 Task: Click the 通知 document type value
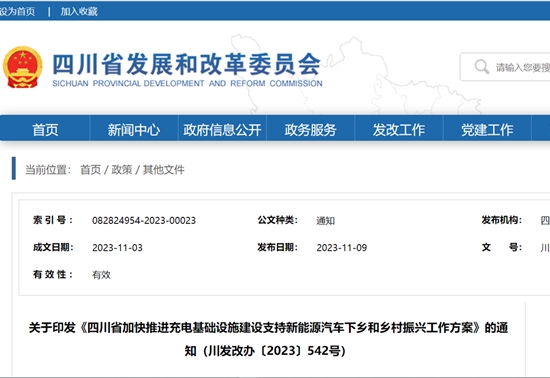326,221
